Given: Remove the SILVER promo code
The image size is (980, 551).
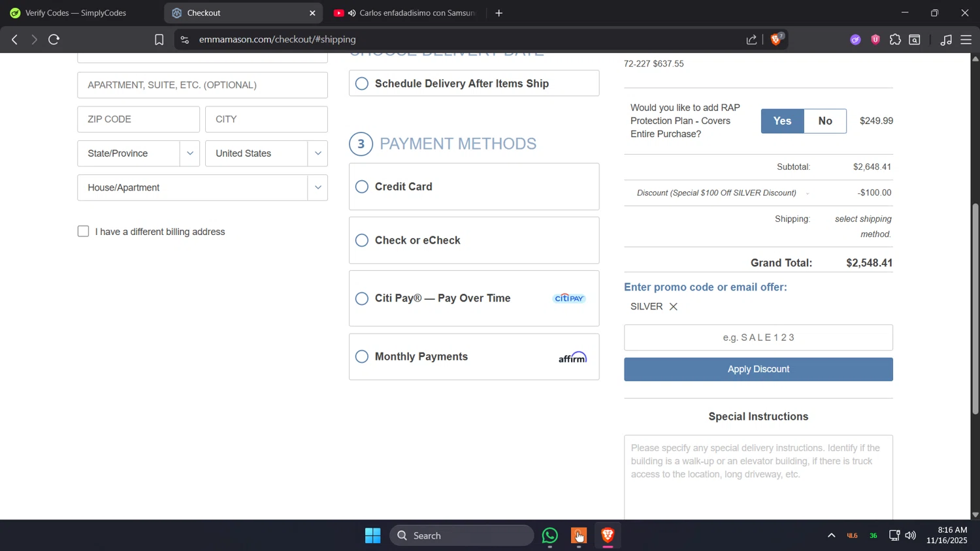Looking at the screenshot, I should 673,306.
